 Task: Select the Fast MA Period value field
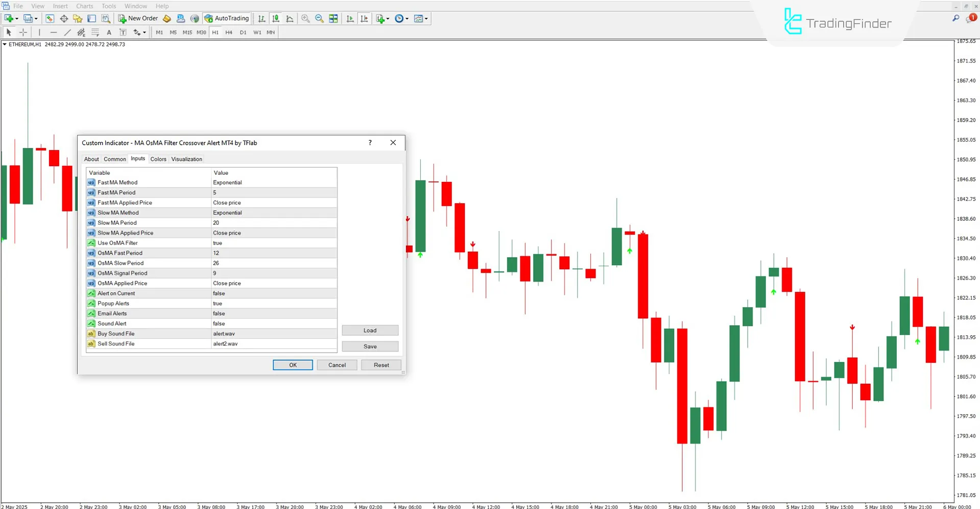[274, 193]
